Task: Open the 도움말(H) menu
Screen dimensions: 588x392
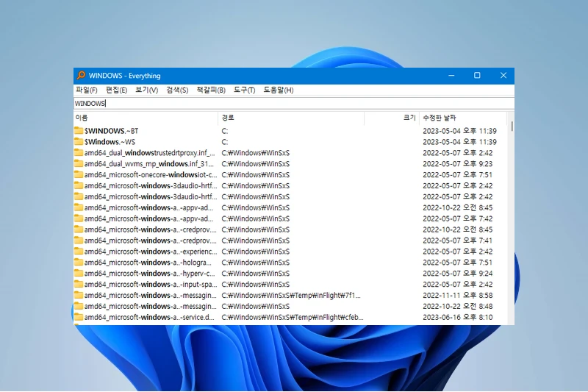Action: click(x=279, y=90)
